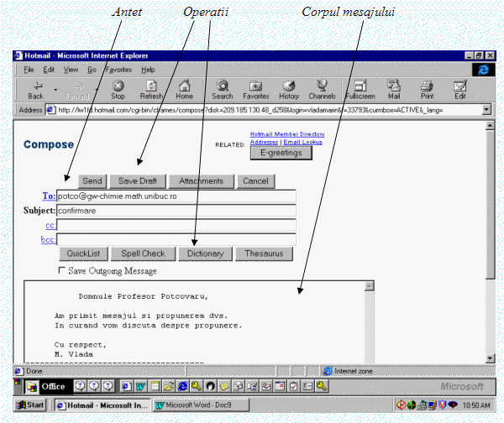Open the Mail toolbar icon
The width and height of the screenshot is (504, 423).
click(394, 87)
